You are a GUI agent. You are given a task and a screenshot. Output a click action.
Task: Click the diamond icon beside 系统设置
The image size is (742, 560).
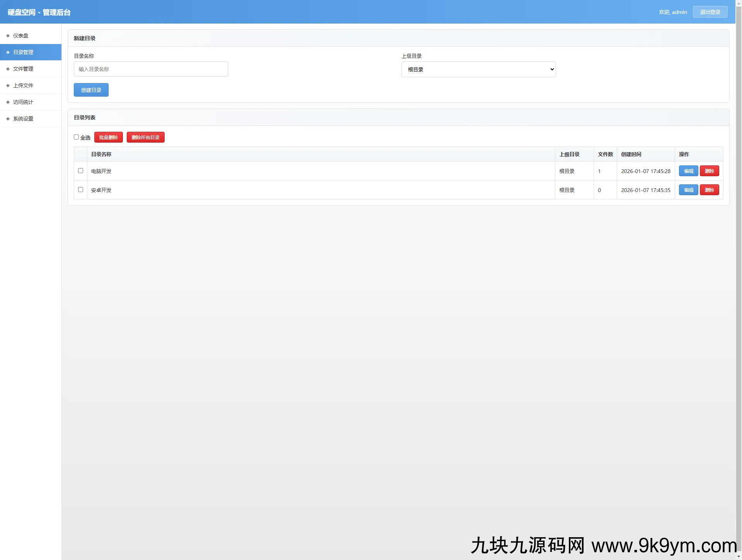point(8,119)
